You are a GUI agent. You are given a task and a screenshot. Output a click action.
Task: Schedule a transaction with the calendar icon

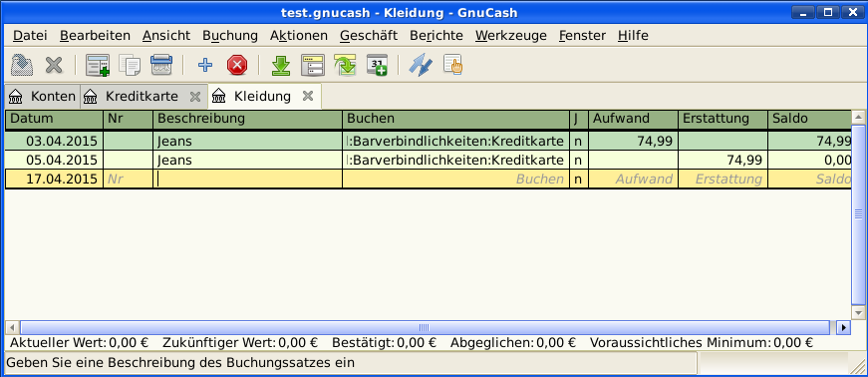click(x=377, y=65)
